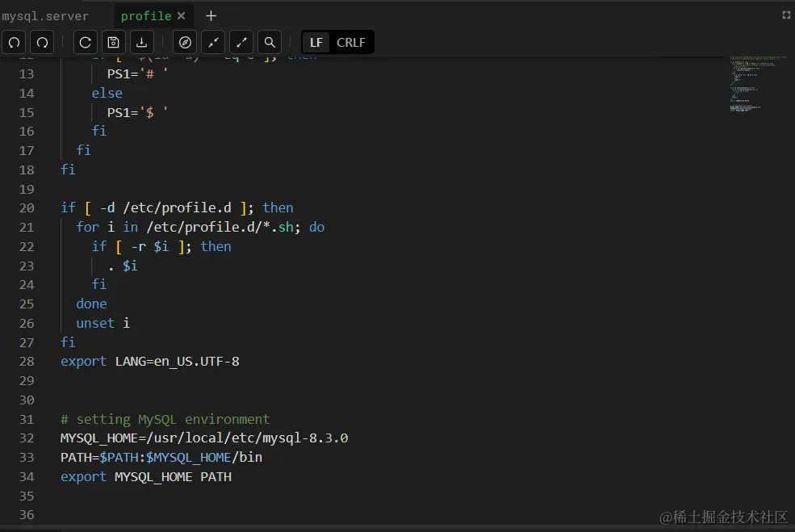Reload the file with the refresh icon
This screenshot has width=795, height=532.
pos(86,42)
